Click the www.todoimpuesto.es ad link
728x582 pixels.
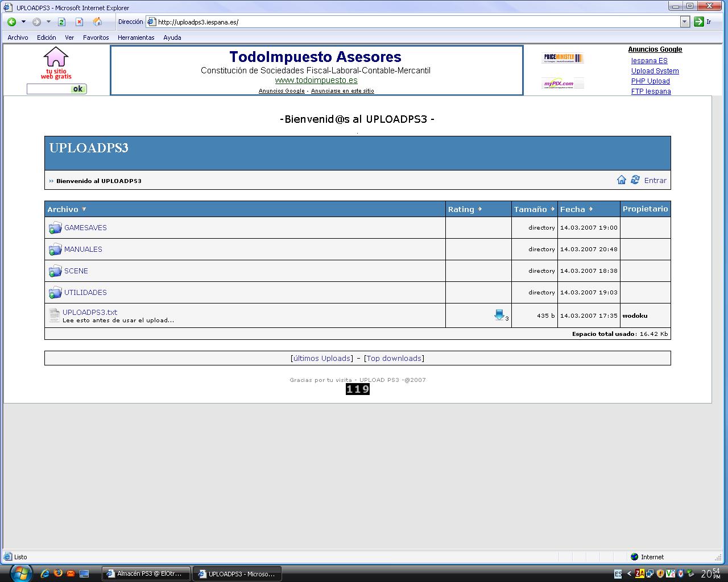coord(316,81)
